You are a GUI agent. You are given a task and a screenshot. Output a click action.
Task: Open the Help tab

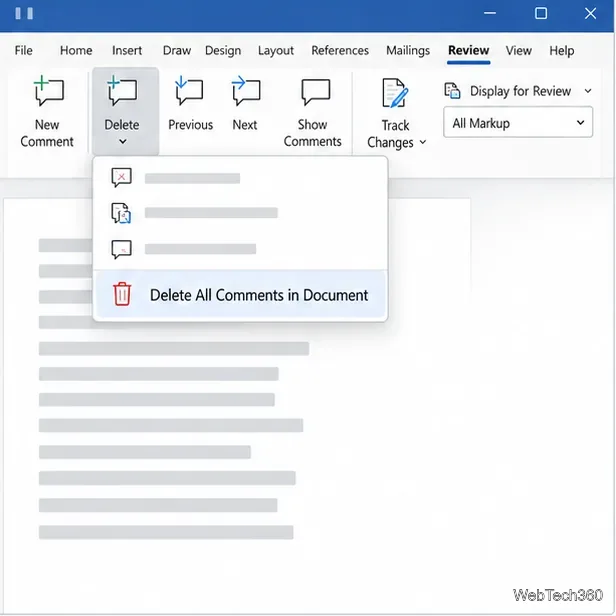tap(561, 51)
